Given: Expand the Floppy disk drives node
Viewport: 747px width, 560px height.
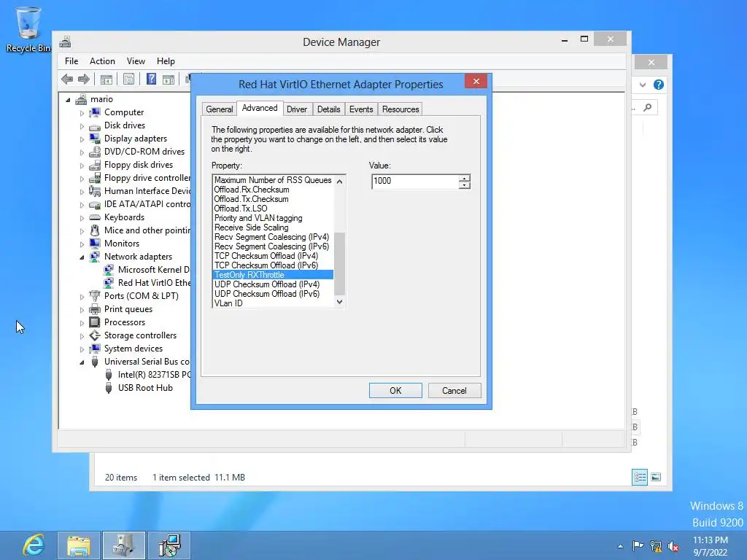Looking at the screenshot, I should click(82, 166).
